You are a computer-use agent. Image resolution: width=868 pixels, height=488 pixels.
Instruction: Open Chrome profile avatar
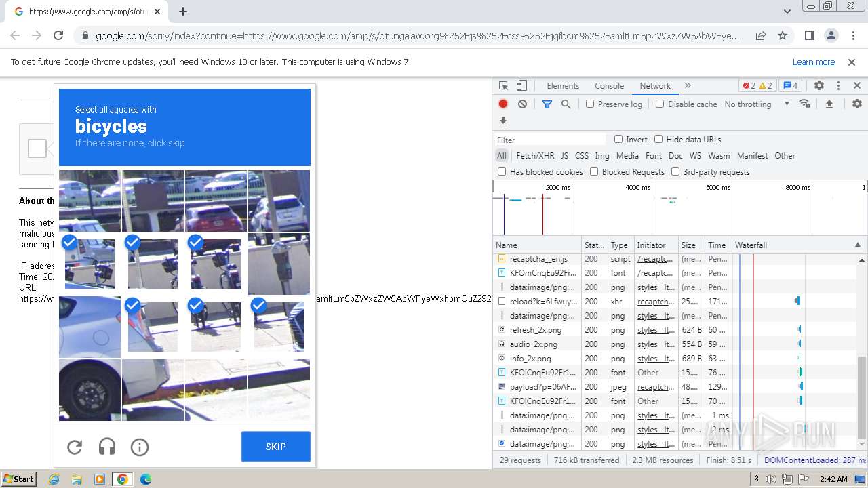[831, 35]
